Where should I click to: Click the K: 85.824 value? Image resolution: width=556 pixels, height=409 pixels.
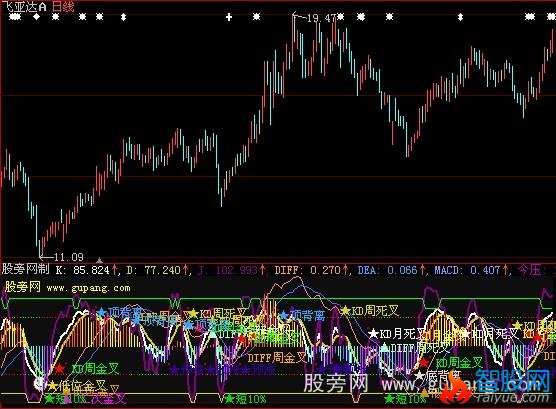coord(83,270)
